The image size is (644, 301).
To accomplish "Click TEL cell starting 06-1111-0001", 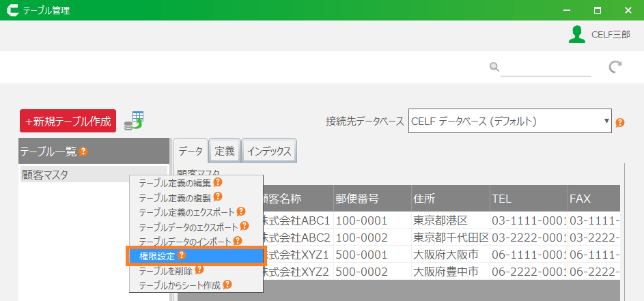I will [x=528, y=255].
